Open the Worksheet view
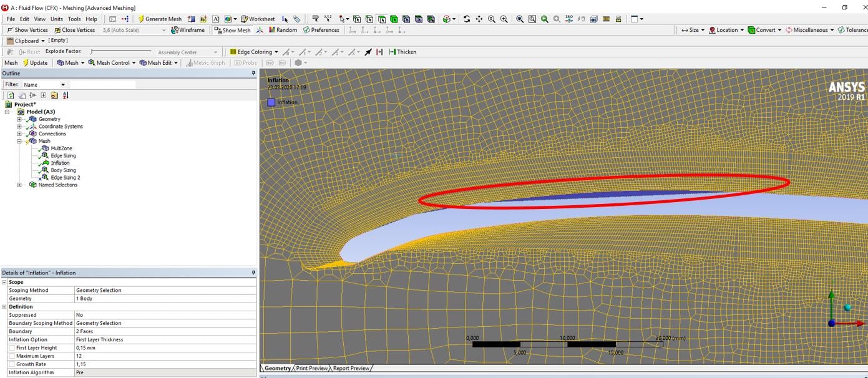 coord(257,19)
